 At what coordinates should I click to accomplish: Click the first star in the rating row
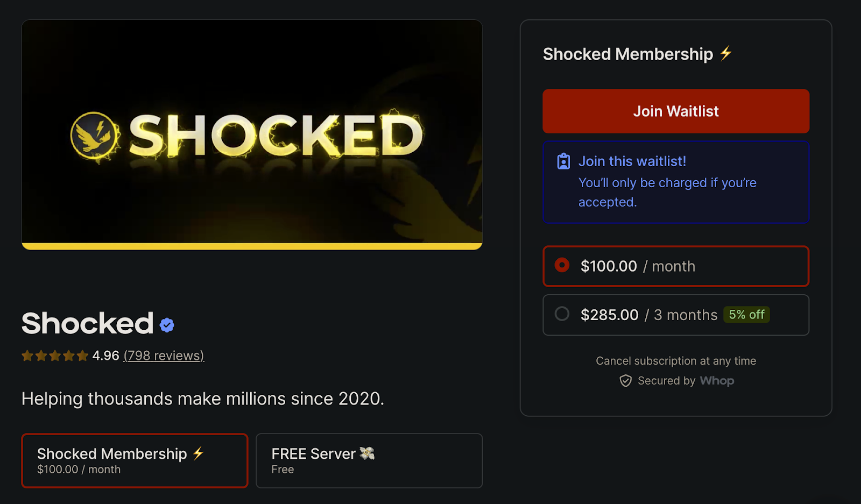click(x=28, y=355)
